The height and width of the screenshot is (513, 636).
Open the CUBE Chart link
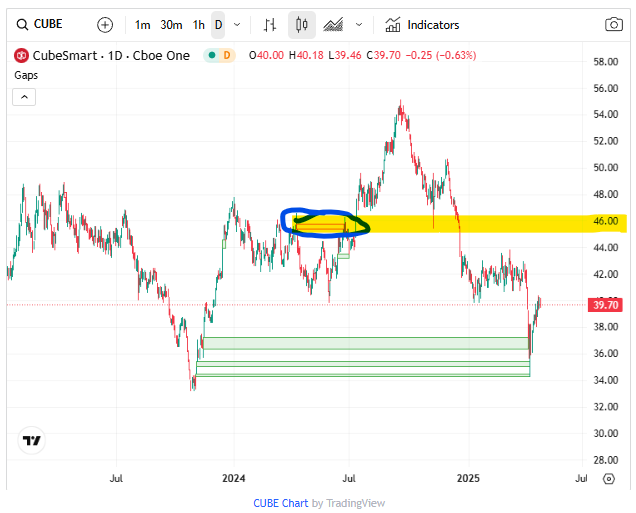pos(281,503)
